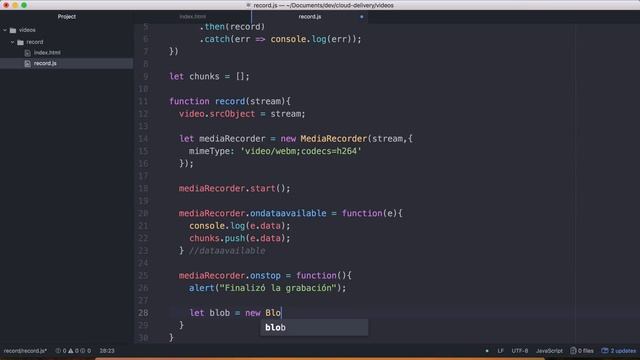Click the document icon in the title bar
Viewport: 640px width, 360px height.
pos(249,5)
